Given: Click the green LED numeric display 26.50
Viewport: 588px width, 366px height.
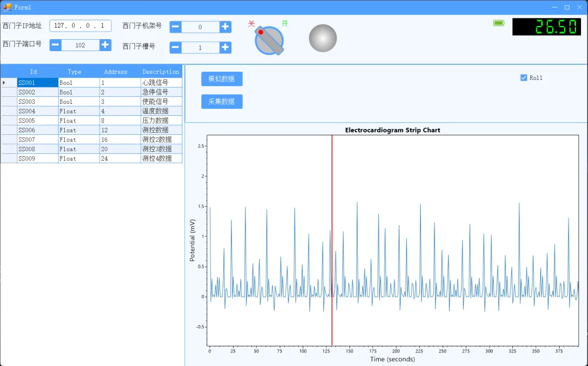Looking at the screenshot, I should point(547,27).
